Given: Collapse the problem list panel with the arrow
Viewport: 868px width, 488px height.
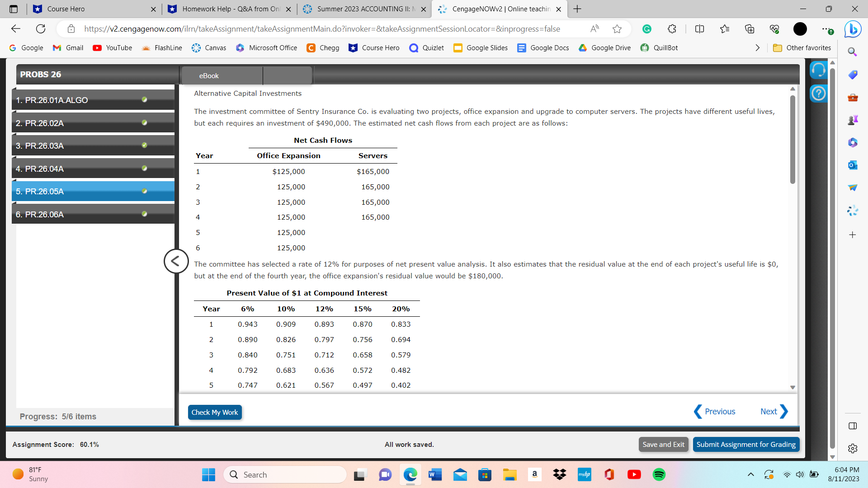Looking at the screenshot, I should tap(176, 261).
